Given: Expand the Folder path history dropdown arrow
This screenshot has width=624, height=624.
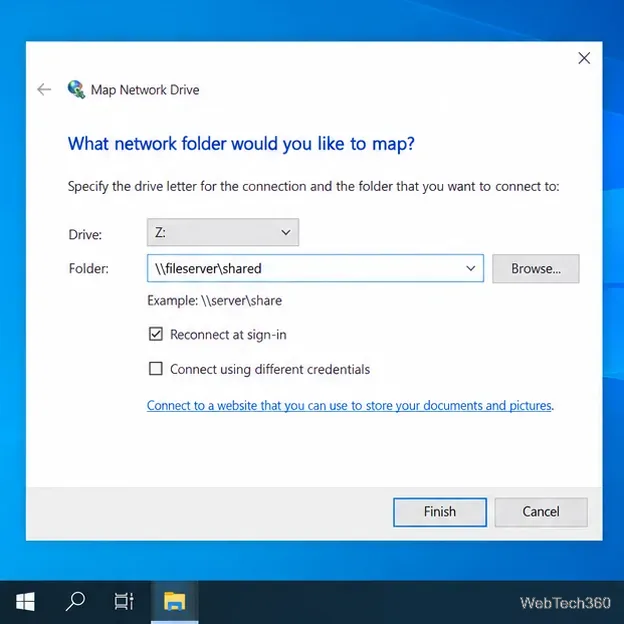Looking at the screenshot, I should click(x=470, y=269).
